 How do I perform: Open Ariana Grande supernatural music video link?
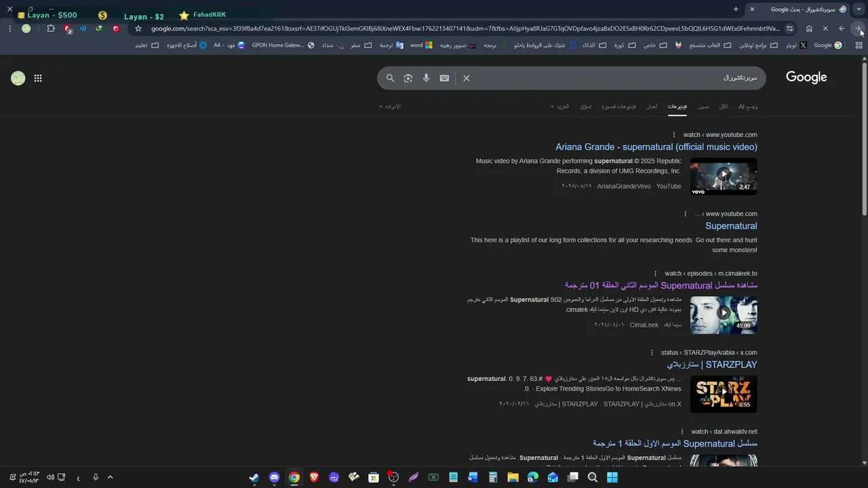656,147
